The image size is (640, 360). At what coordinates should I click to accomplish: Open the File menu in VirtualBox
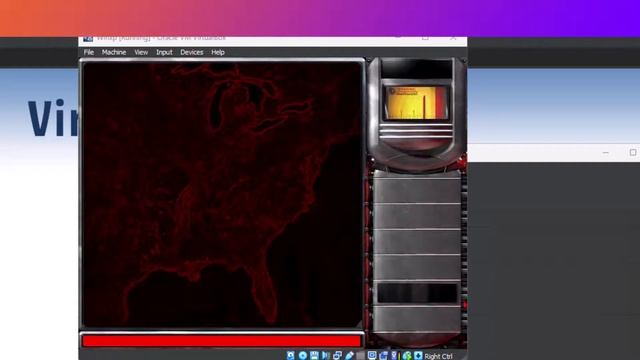click(89, 52)
